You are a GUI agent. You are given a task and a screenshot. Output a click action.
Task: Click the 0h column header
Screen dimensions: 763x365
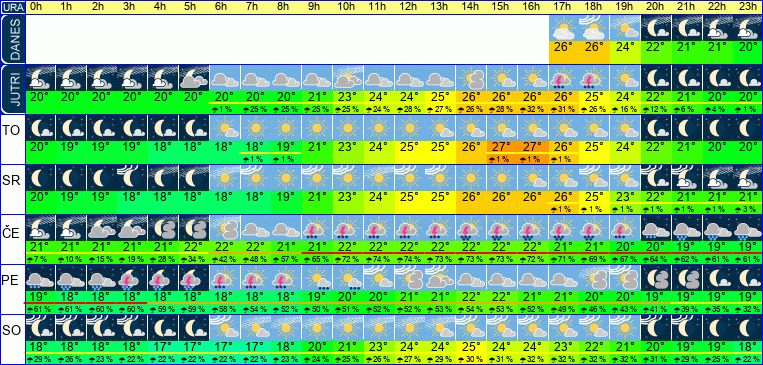(37, 7)
